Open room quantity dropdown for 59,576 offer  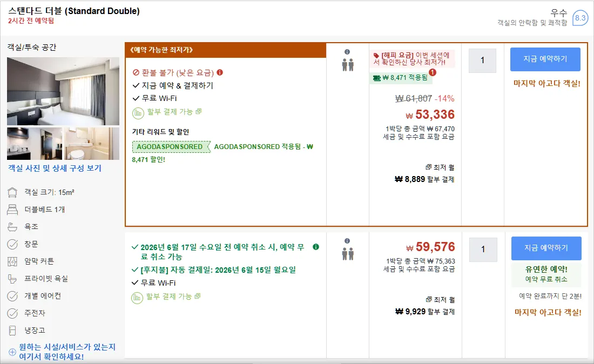coord(483,249)
